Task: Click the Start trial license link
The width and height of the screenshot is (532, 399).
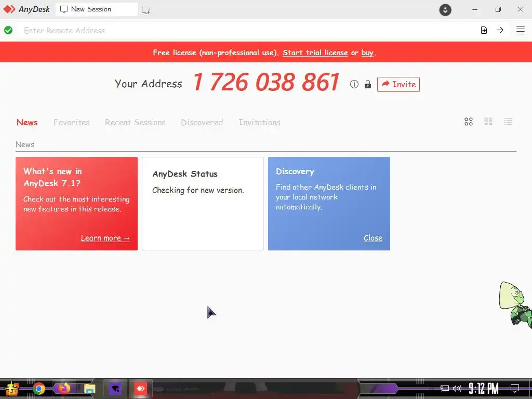Action: 315,52
